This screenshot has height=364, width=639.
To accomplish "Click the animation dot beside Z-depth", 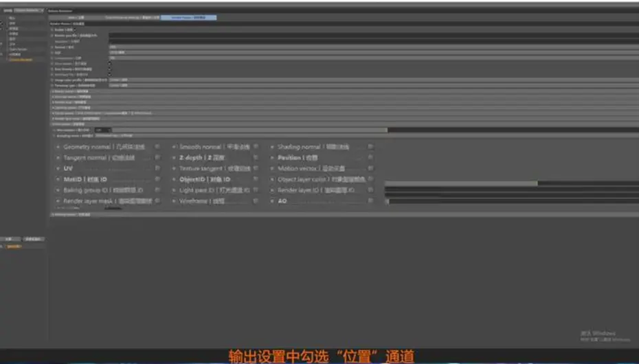I will point(174,157).
